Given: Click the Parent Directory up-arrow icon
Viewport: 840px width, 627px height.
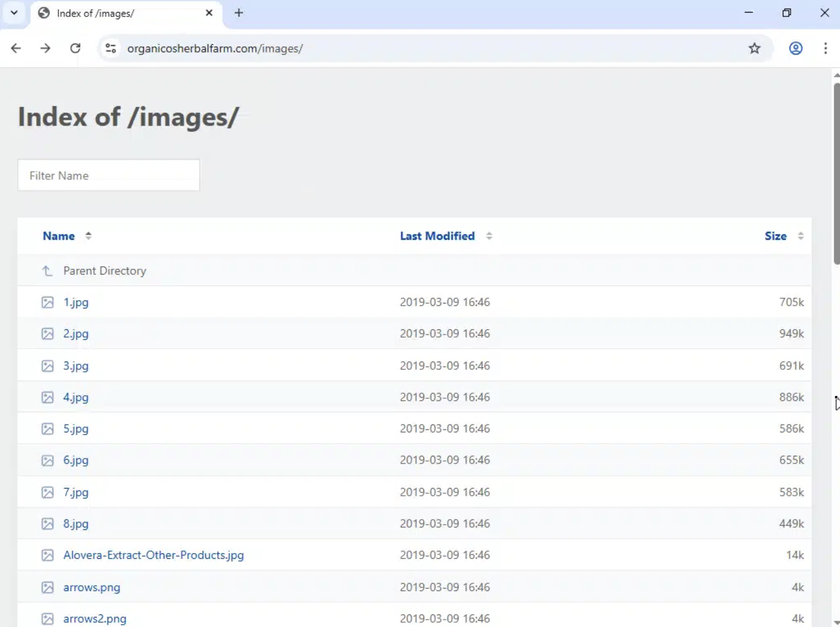Looking at the screenshot, I should coord(47,271).
